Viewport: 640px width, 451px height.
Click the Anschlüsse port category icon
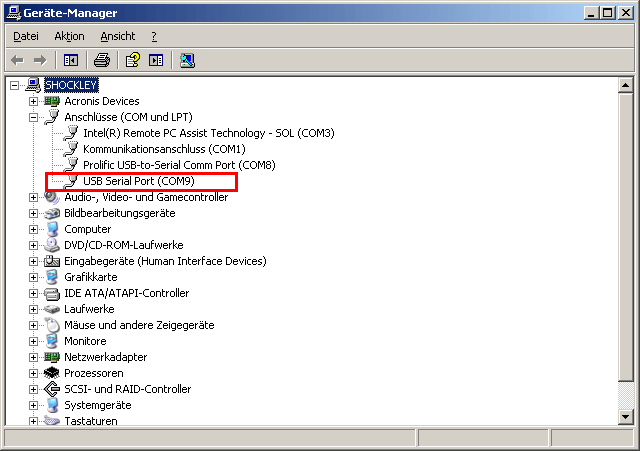click(52, 117)
